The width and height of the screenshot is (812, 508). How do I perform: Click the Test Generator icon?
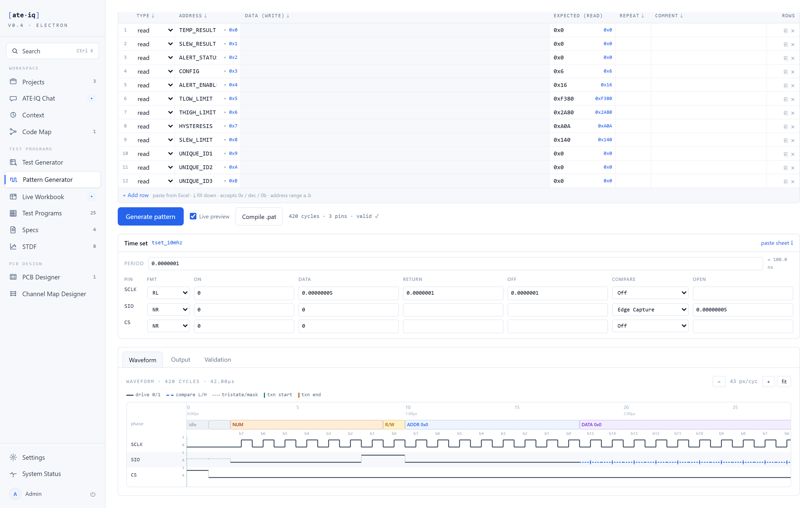[13, 162]
